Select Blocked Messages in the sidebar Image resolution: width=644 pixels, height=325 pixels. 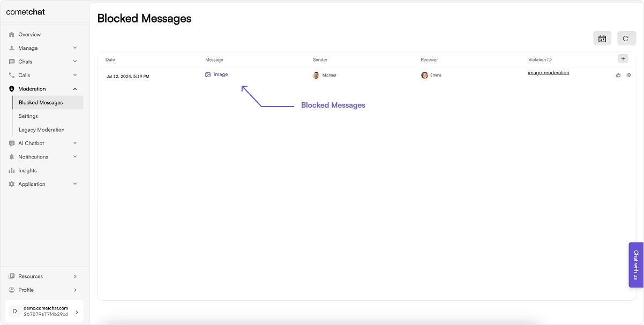point(48,102)
